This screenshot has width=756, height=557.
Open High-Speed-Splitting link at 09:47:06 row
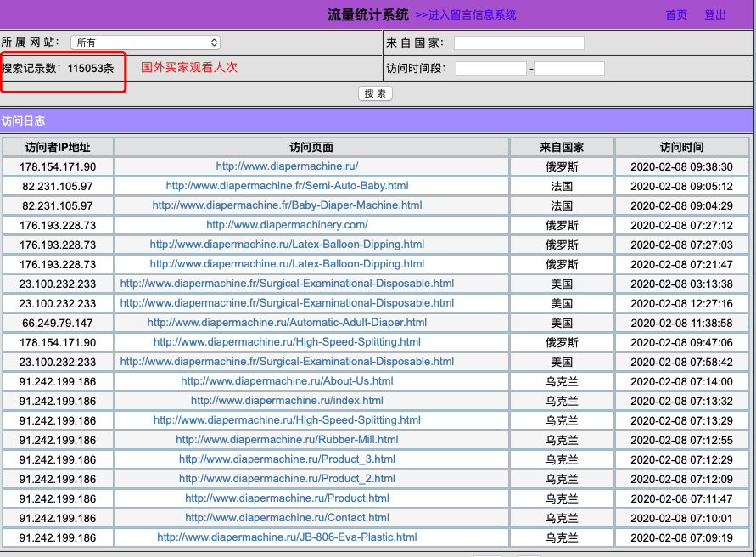[x=287, y=342]
